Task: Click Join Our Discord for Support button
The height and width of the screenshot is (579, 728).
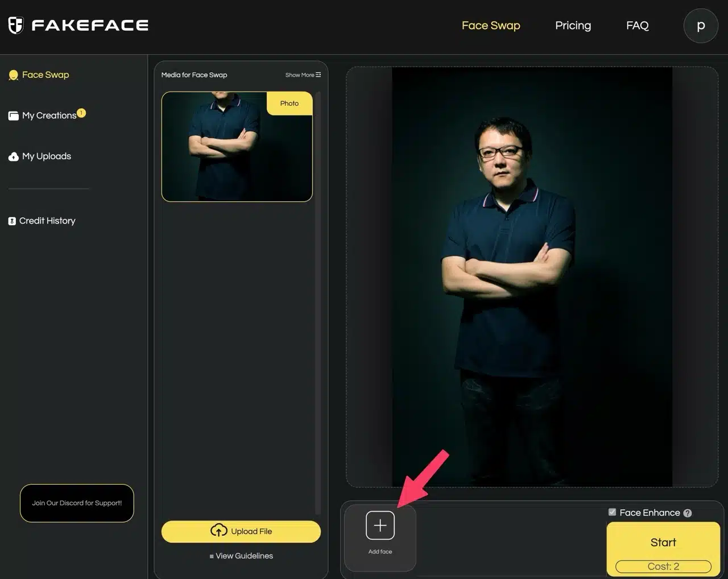Action: tap(77, 503)
